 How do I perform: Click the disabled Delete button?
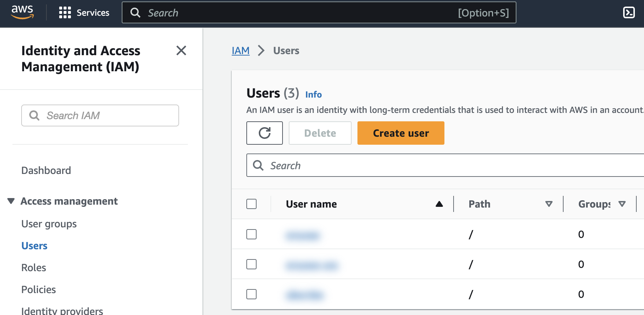click(320, 133)
